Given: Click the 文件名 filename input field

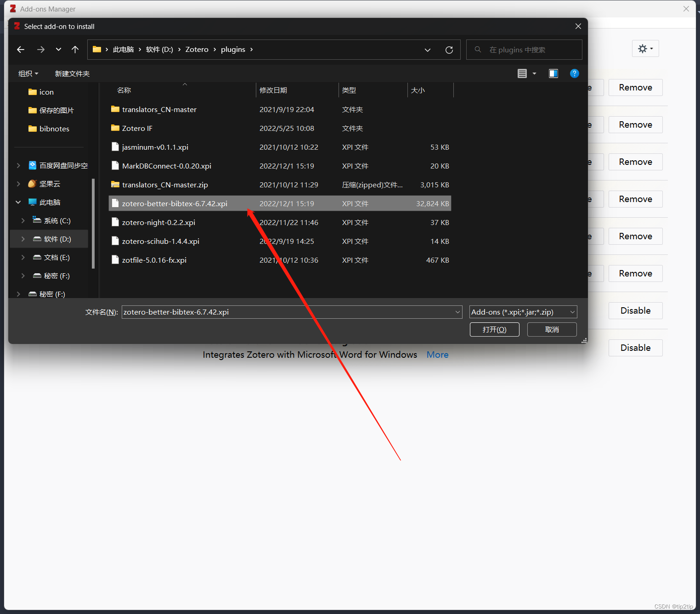Looking at the screenshot, I should [x=292, y=312].
